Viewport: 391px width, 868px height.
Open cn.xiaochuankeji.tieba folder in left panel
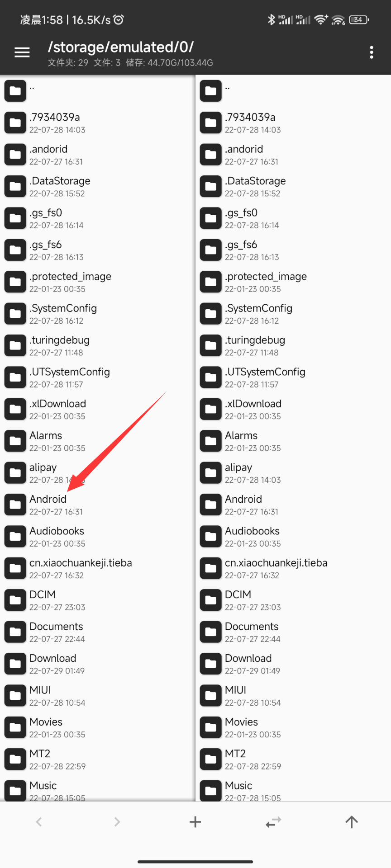(97, 568)
